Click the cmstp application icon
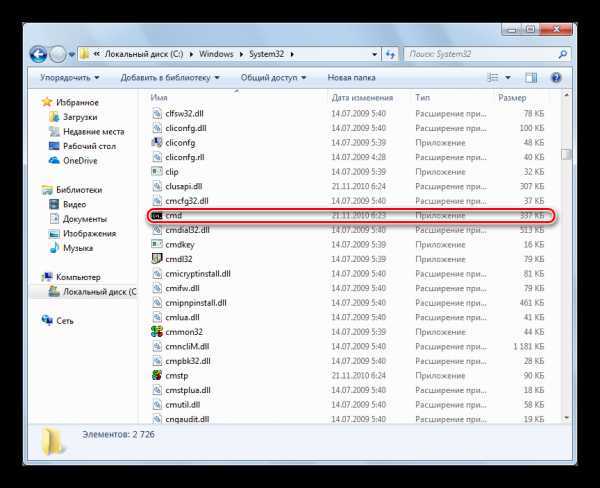This screenshot has height=488, width=600. [x=157, y=375]
